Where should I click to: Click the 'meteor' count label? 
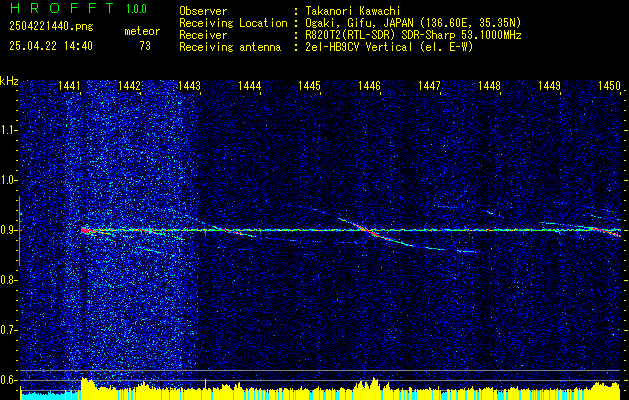(x=142, y=31)
